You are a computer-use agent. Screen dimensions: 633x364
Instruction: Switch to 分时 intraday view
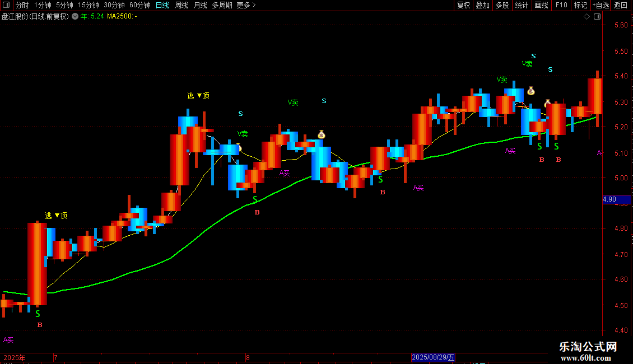click(22, 5)
